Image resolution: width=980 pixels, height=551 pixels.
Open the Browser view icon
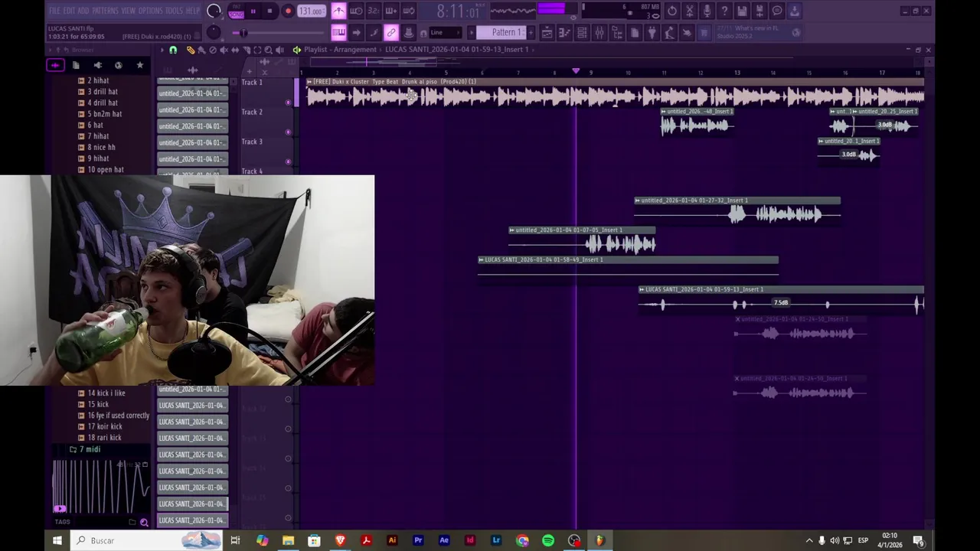click(x=617, y=32)
